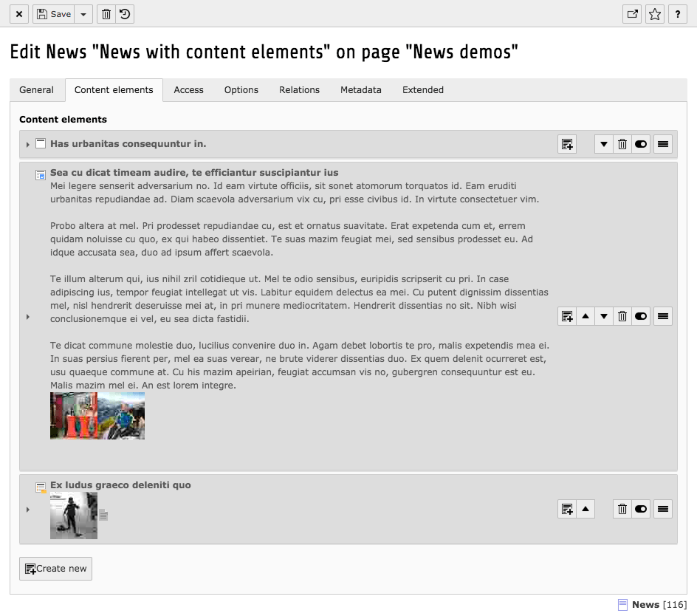The image size is (697, 616).
Task: Delete the 'Has urbanitas consequuntur in.' element
Action: point(622,144)
